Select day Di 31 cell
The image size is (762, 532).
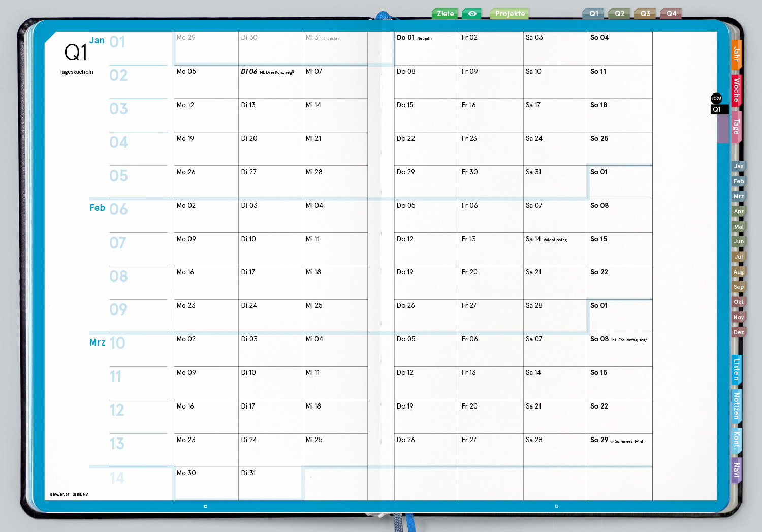click(271, 484)
